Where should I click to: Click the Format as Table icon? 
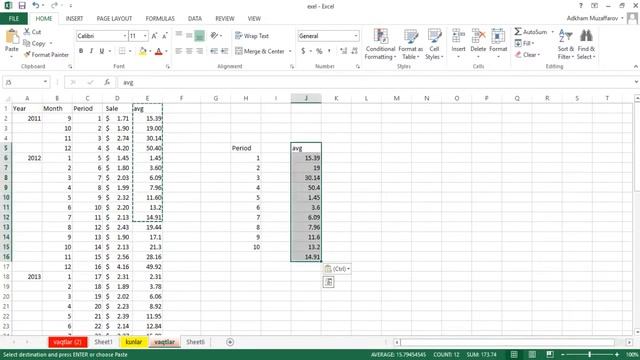coord(411,36)
